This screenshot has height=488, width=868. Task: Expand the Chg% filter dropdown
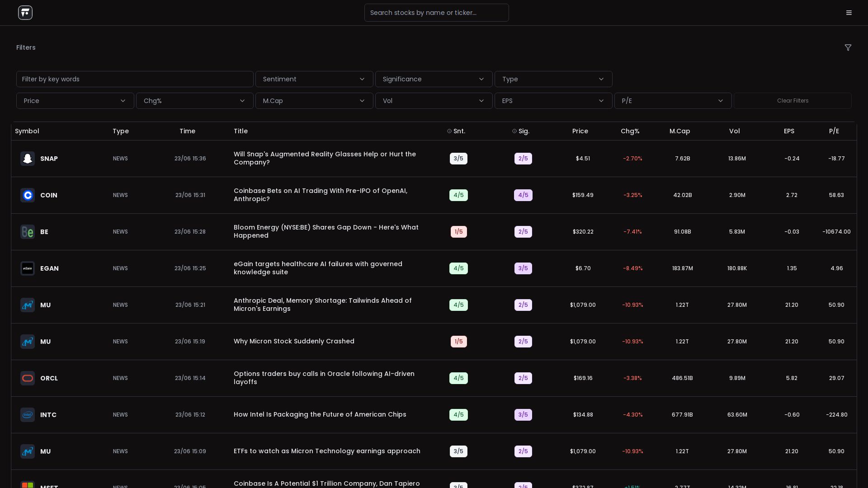195,101
